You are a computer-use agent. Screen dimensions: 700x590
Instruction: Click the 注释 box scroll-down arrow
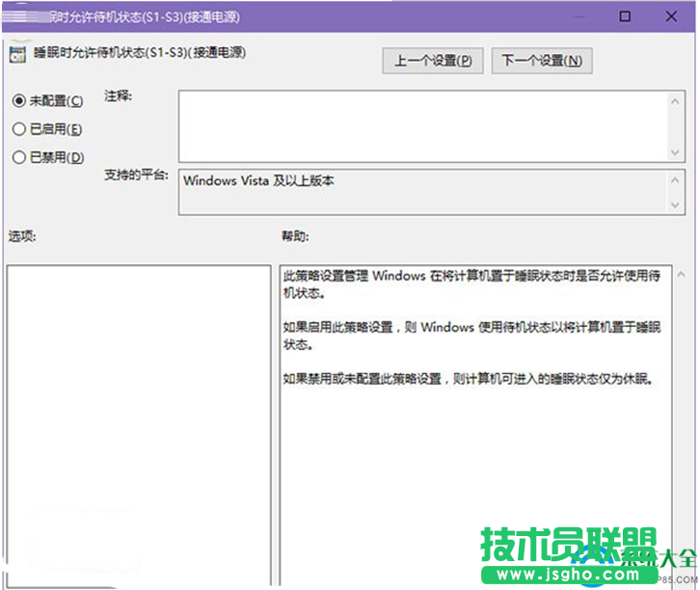676,151
